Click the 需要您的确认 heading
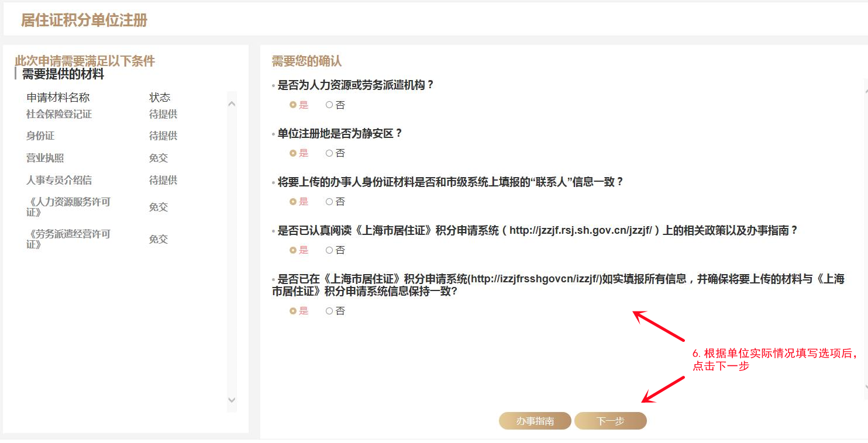Screen dimensions: 868x443 coord(306,61)
